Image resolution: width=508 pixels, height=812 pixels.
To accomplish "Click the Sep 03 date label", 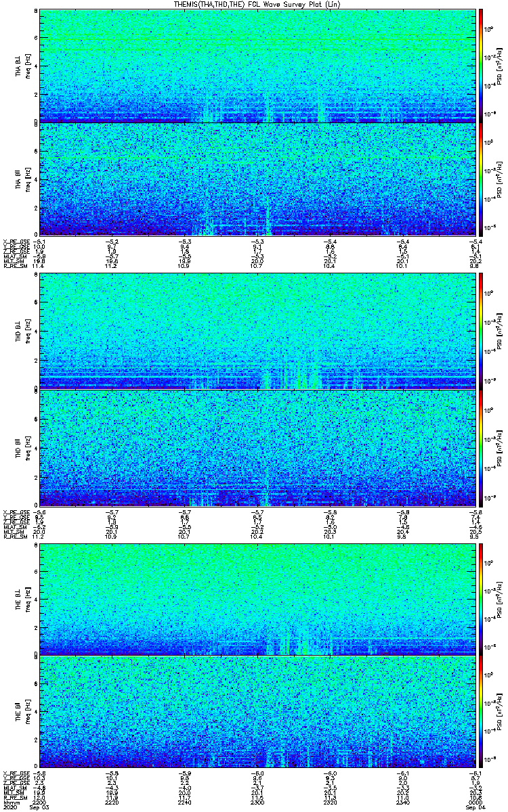I will click(39, 808).
